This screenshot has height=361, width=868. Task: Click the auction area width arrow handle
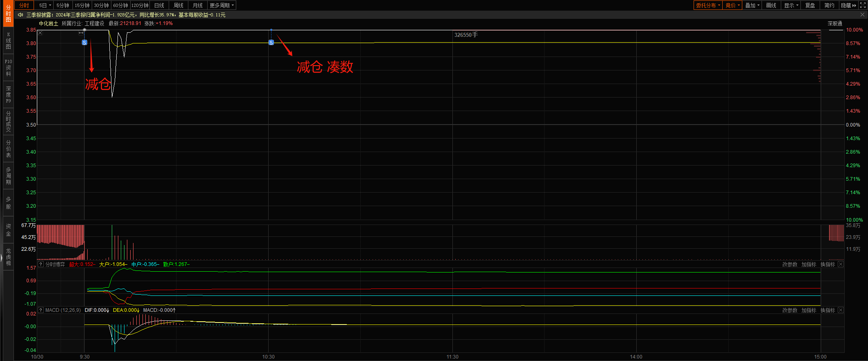click(x=81, y=33)
